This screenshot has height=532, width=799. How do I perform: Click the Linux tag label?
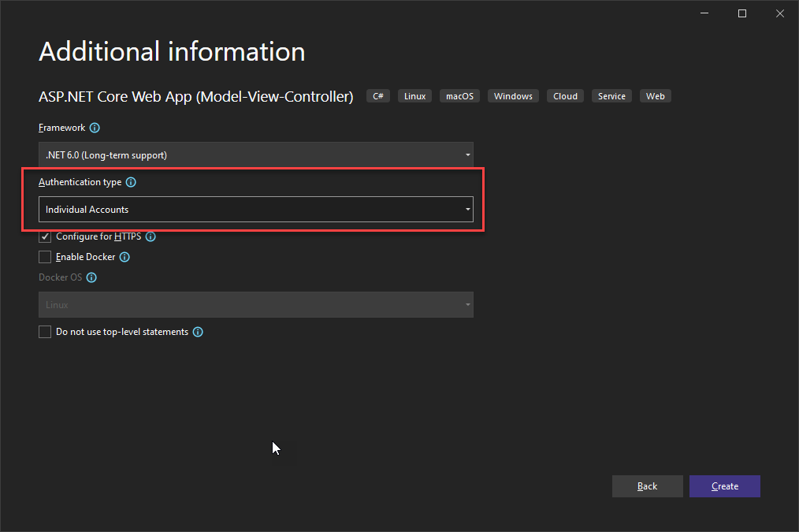414,96
